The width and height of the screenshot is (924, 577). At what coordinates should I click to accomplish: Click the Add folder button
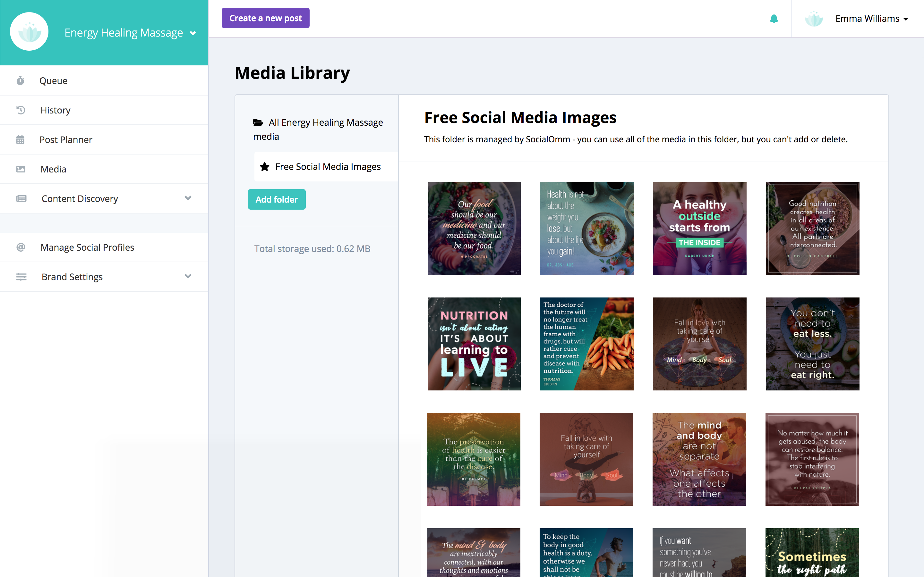pyautogui.click(x=277, y=199)
